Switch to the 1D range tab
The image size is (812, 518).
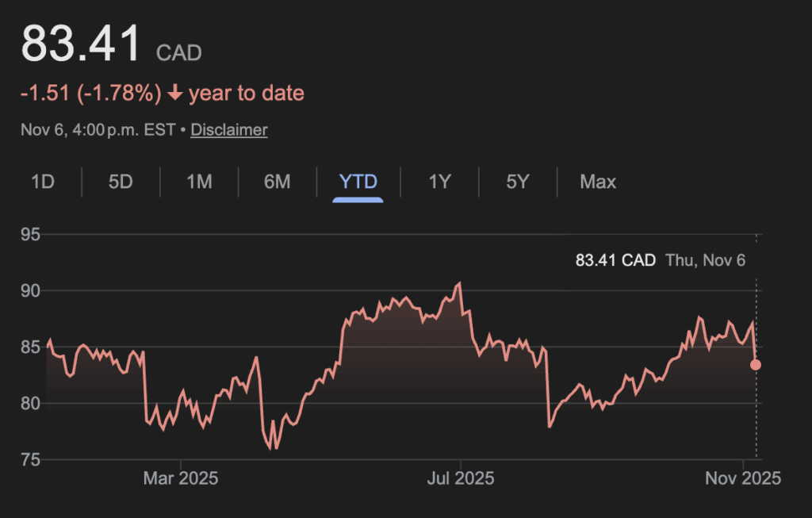[x=43, y=182]
